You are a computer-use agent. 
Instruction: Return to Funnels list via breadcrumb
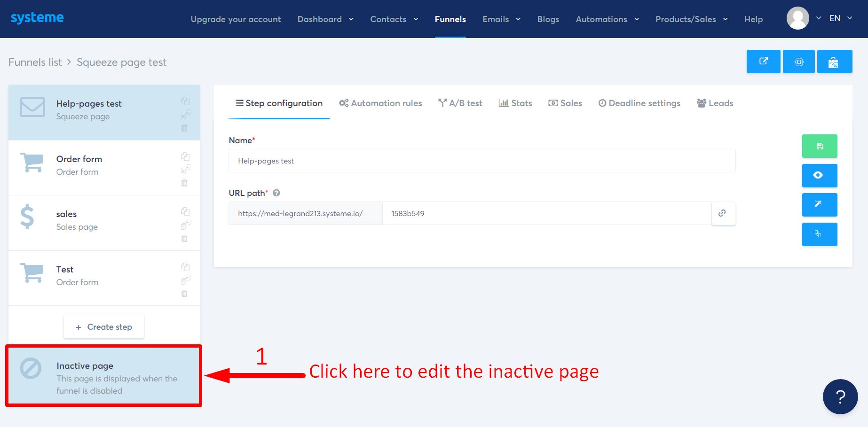[35, 62]
